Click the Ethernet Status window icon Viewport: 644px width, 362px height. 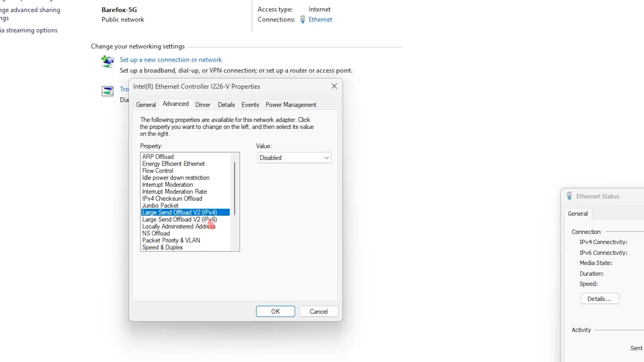569,196
